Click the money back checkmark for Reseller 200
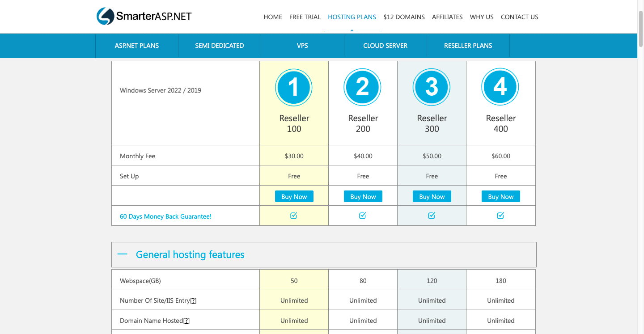The width and height of the screenshot is (644, 334). pos(363,216)
